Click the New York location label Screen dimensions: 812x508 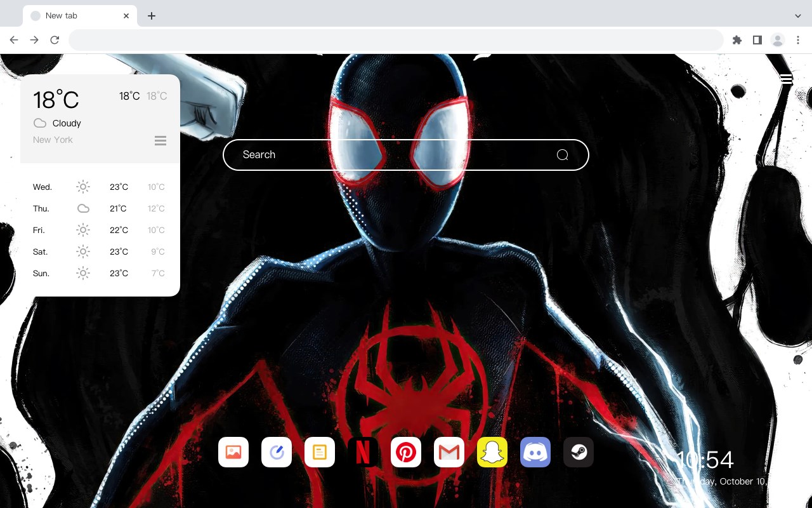pyautogui.click(x=53, y=140)
